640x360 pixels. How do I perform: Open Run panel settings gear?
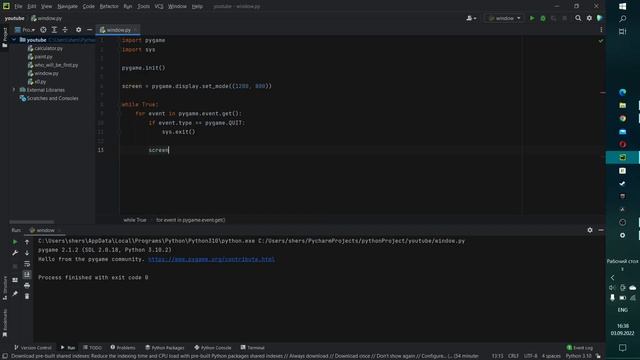pos(590,230)
